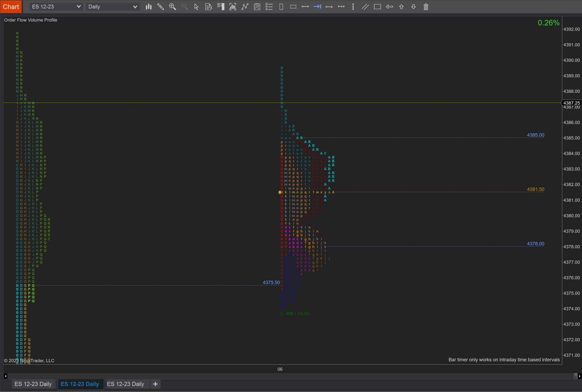Select the rectangle drawing tool
Viewport: 582px width, 392px height.
tap(377, 7)
